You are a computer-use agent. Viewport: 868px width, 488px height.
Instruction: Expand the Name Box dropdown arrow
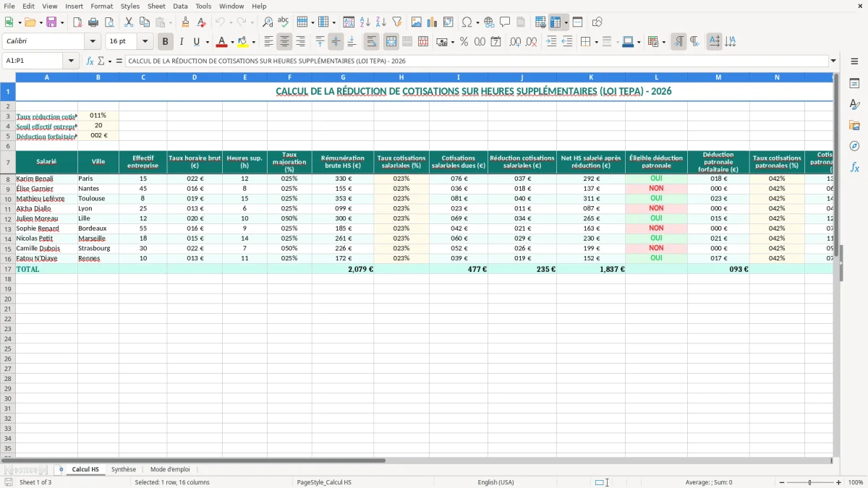71,61
